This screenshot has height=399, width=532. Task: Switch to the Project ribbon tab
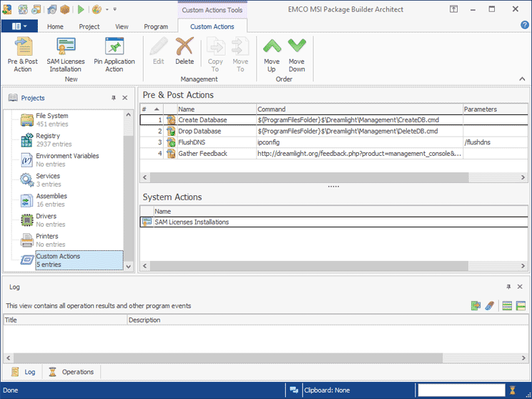point(89,26)
